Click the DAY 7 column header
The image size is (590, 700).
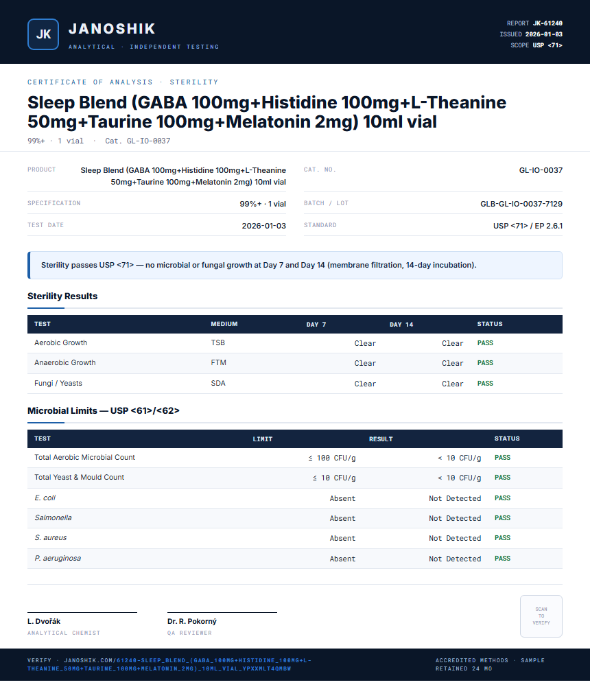316,325
